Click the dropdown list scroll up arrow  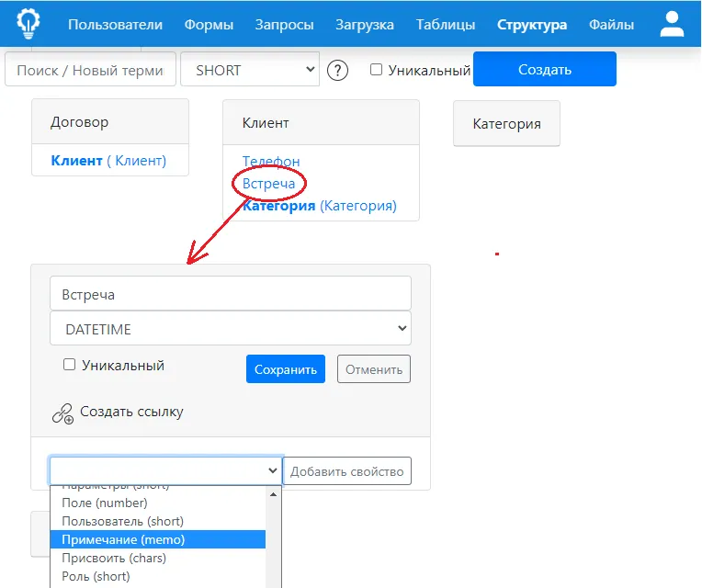point(273,494)
